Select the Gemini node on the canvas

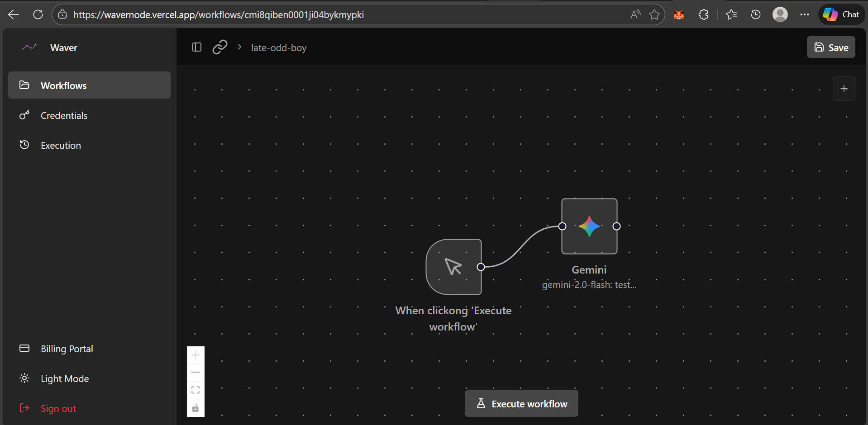pyautogui.click(x=589, y=226)
